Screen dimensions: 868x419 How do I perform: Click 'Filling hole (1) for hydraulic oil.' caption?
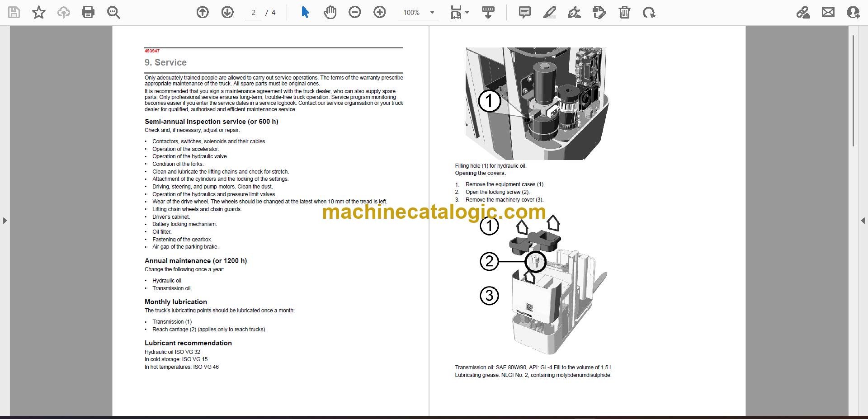pyautogui.click(x=491, y=166)
